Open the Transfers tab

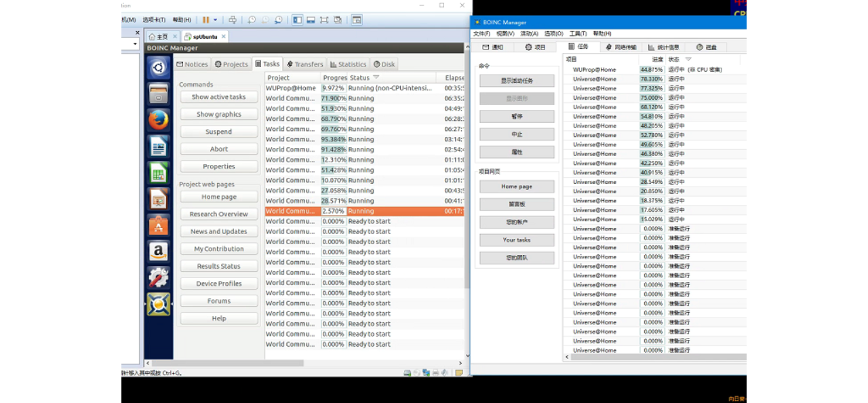point(304,64)
